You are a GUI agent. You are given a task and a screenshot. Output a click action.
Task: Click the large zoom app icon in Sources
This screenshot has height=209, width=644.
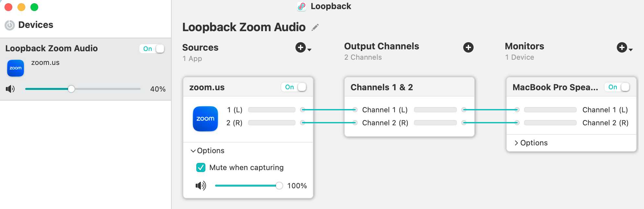(205, 119)
